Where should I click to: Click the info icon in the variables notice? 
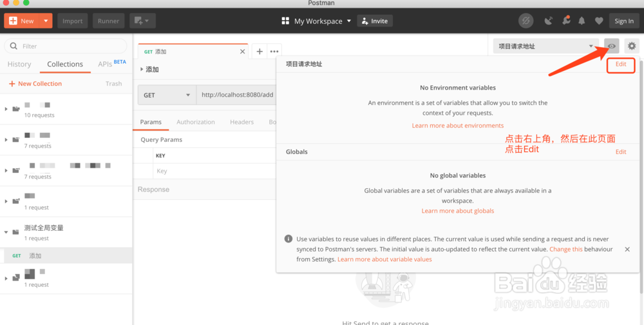click(289, 239)
